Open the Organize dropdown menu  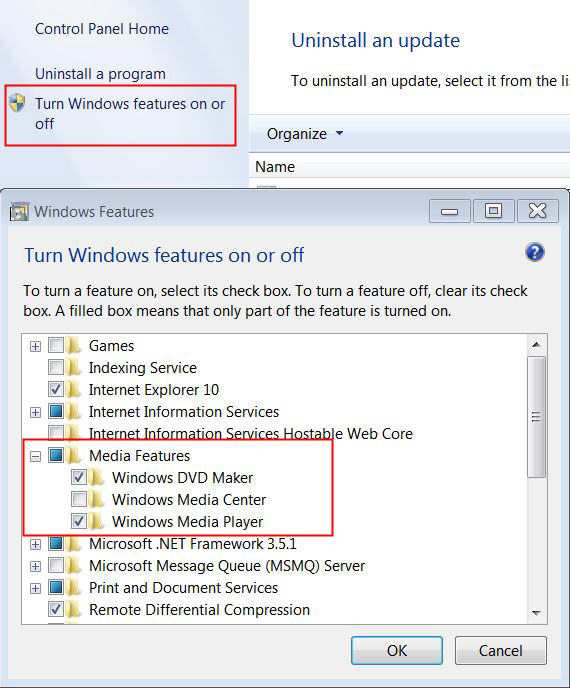(x=305, y=133)
